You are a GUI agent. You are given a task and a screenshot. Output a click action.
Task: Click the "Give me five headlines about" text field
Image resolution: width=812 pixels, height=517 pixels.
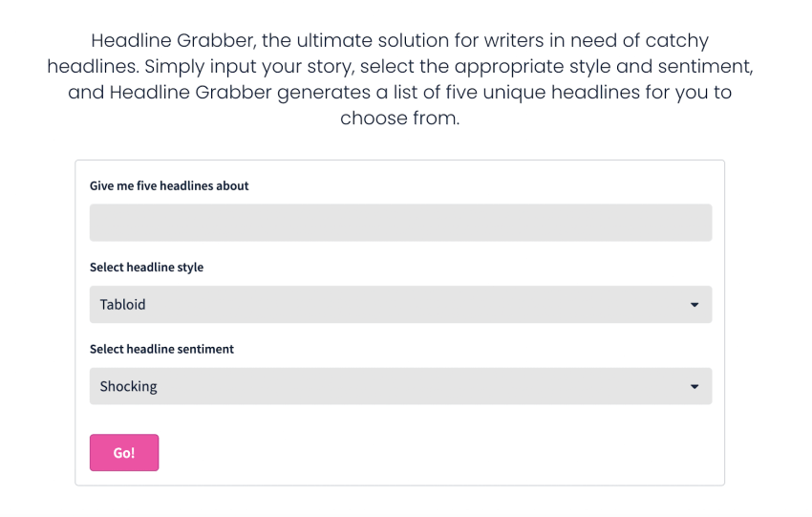[x=400, y=223]
